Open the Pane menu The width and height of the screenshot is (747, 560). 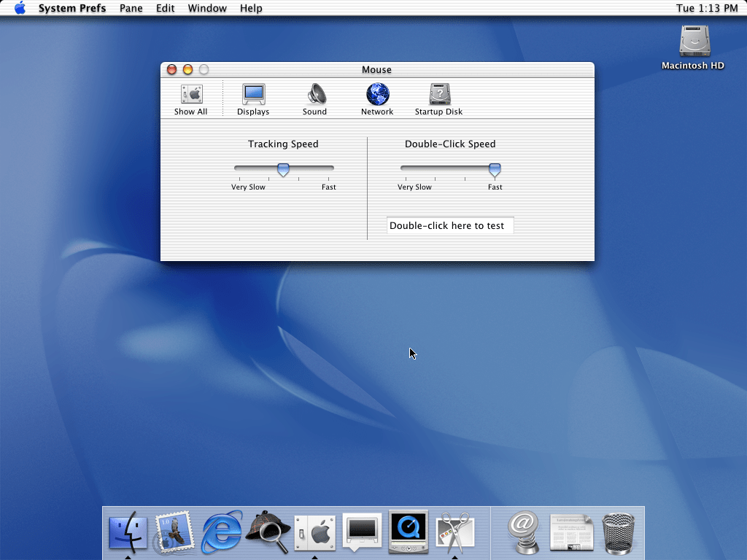(x=131, y=8)
